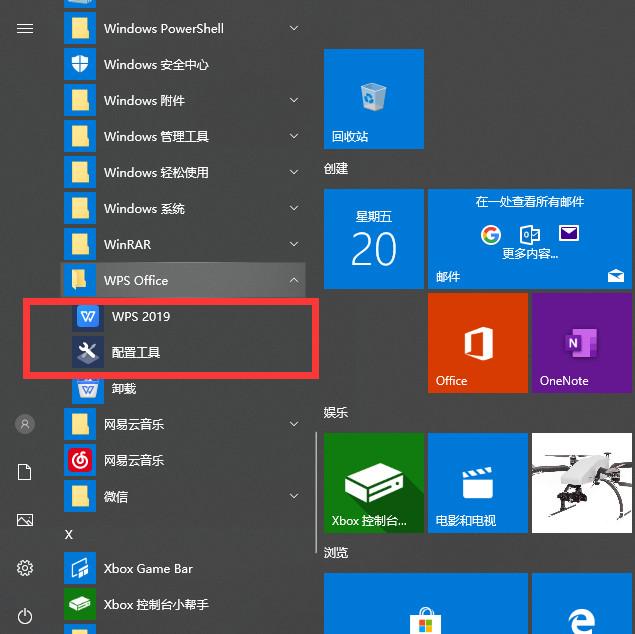This screenshot has width=635, height=634.
Task: Open the hamburger menu at top left
Action: 25,28
